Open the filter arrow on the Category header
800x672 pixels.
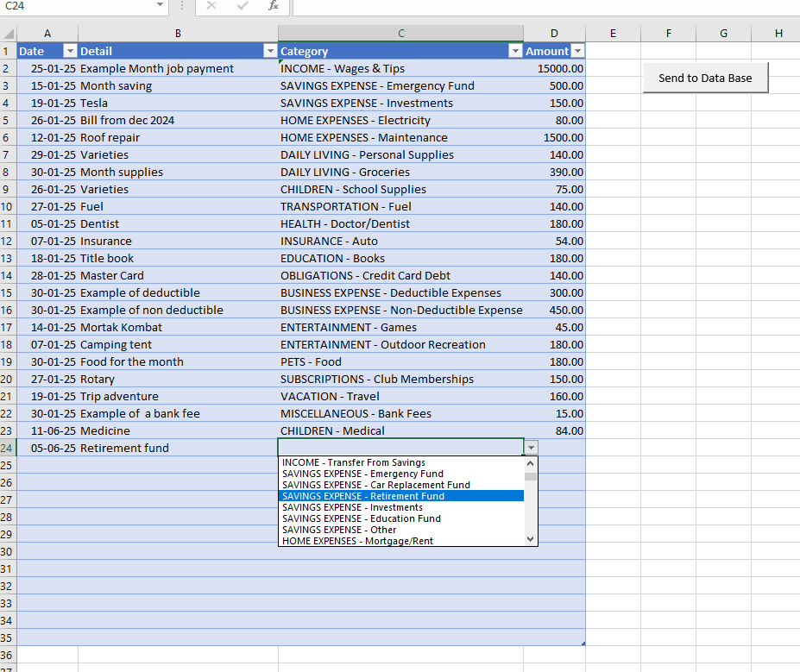click(x=515, y=51)
